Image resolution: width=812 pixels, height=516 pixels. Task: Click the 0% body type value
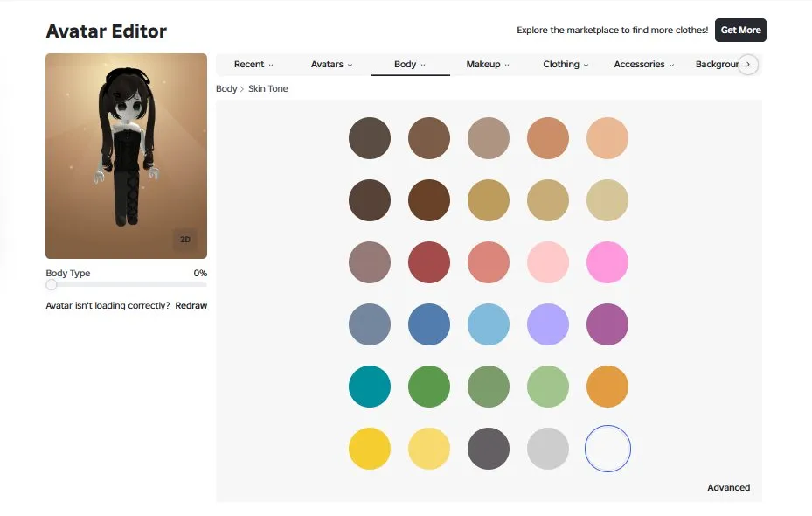(200, 273)
